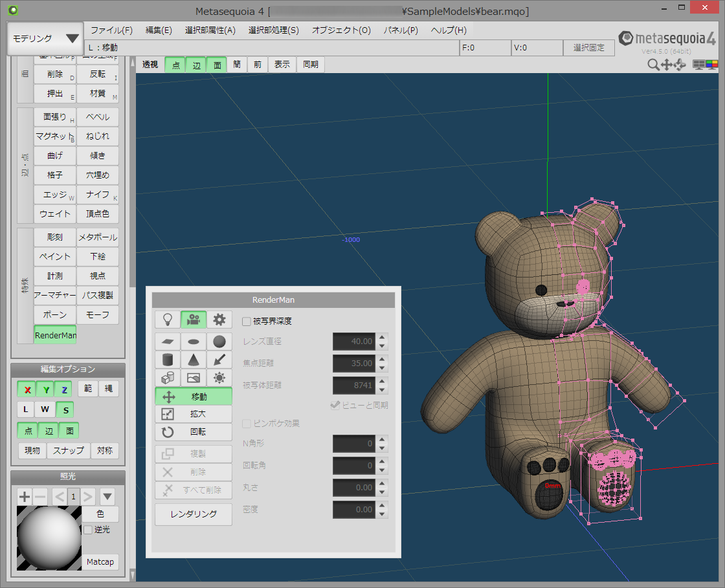This screenshot has height=588, width=725.
Task: Select the light bulb tab in RenderMan panel
Action: 168,319
